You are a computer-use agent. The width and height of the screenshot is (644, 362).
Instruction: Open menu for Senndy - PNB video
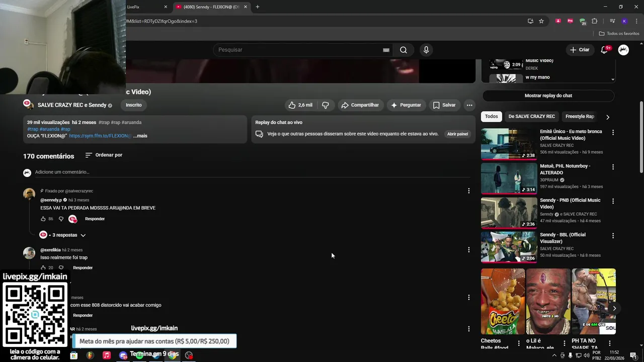pyautogui.click(x=613, y=201)
